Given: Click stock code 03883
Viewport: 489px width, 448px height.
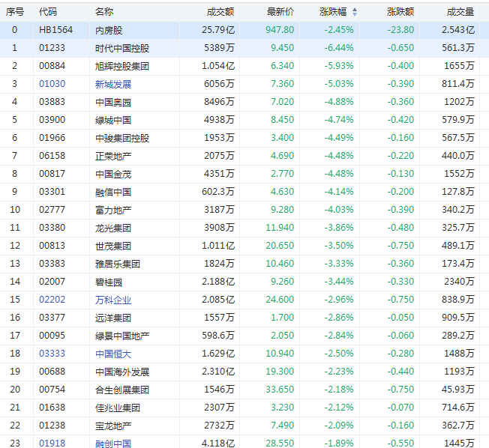Looking at the screenshot, I should [52, 102].
